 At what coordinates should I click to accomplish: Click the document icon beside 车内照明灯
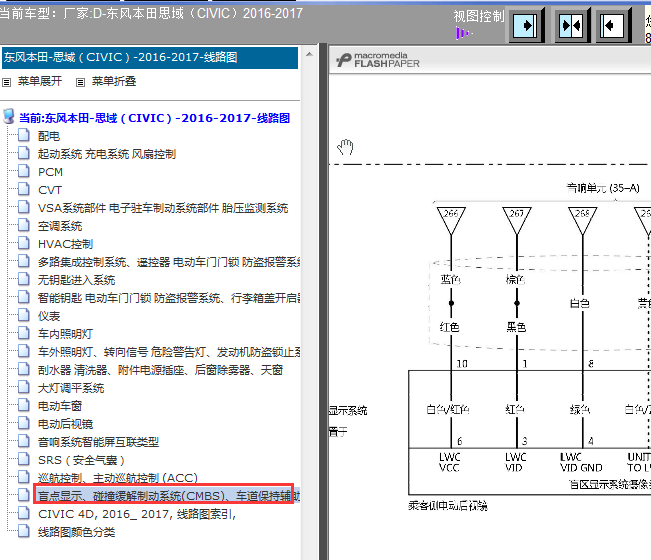(24, 333)
